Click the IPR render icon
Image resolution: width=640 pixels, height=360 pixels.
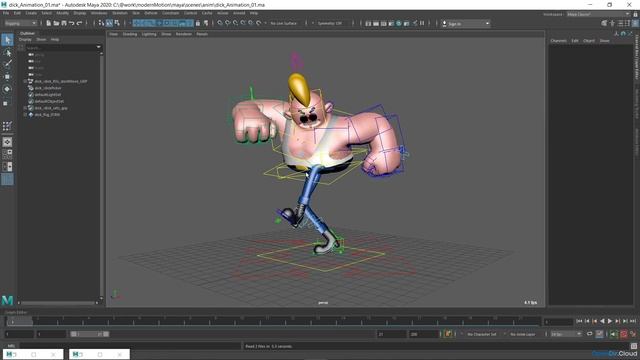tap(383, 24)
